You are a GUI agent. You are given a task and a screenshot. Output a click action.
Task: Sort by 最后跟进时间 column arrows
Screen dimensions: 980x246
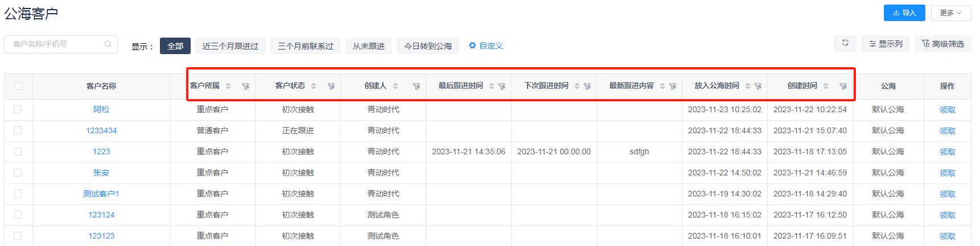(492, 86)
